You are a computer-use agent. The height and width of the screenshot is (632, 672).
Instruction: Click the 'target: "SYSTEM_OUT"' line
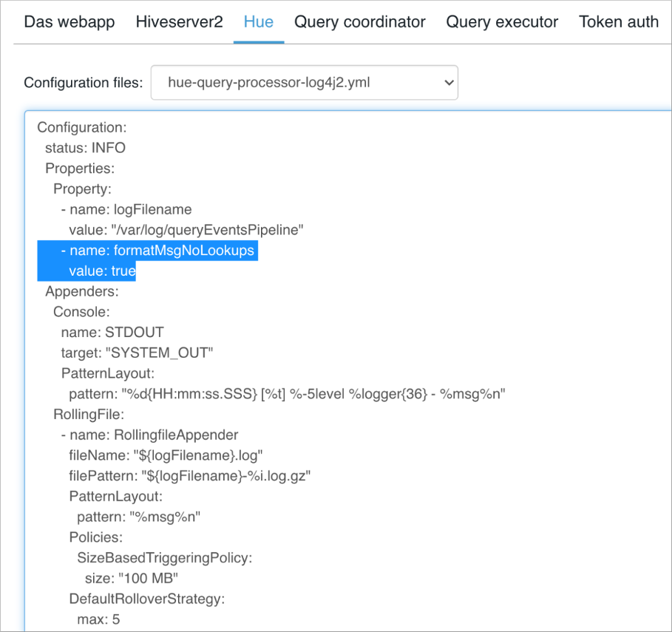coord(137,353)
